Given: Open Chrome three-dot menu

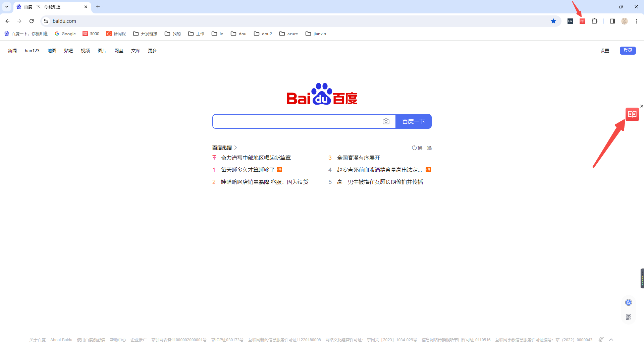Looking at the screenshot, I should tap(637, 21).
